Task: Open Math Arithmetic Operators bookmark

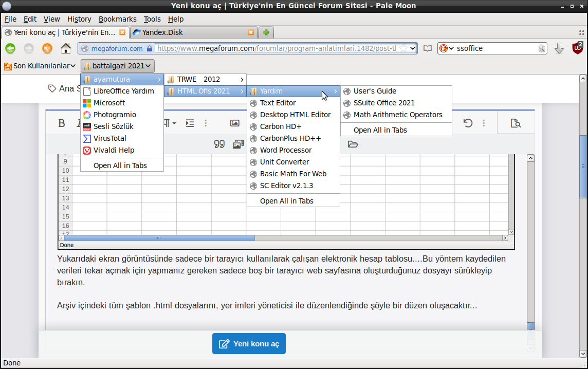Action: 396,115
